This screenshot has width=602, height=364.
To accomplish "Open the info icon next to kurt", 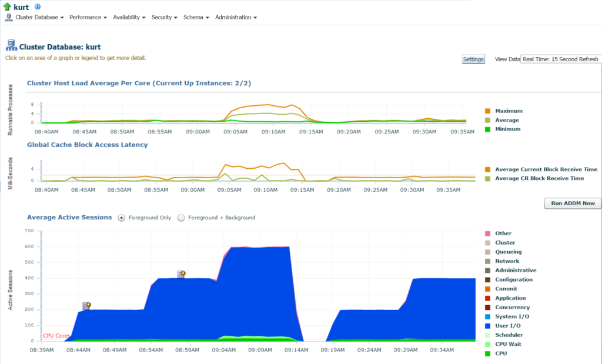I will 37,6.
